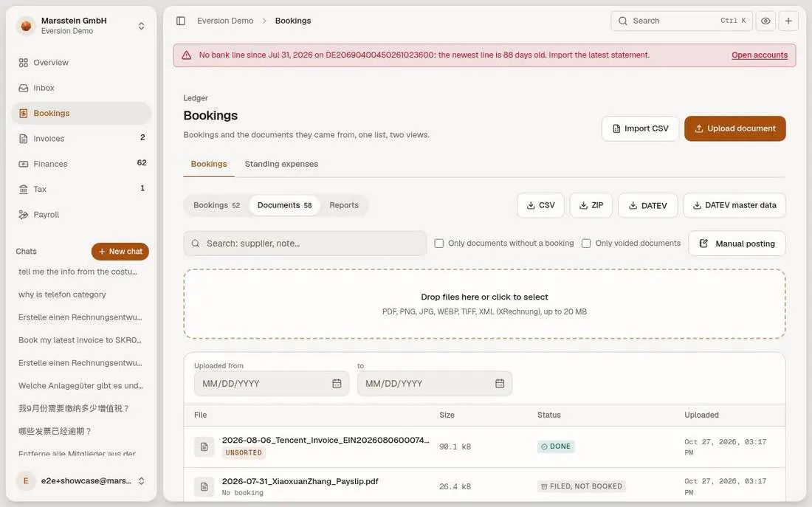
Task: Open XiaoxuanZhang_Payslip.pdf row
Action: tap(484, 485)
